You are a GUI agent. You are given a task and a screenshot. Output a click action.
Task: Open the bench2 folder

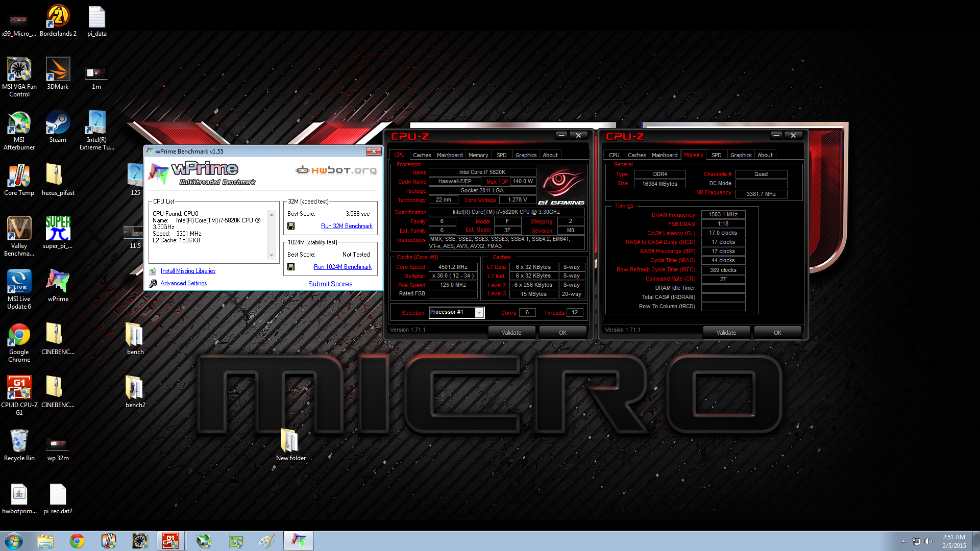click(135, 392)
